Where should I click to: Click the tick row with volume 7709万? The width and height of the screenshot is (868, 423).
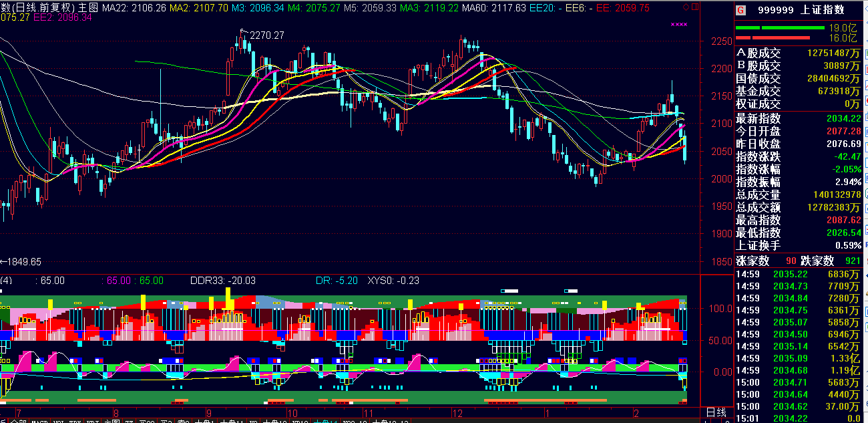[x=798, y=286]
